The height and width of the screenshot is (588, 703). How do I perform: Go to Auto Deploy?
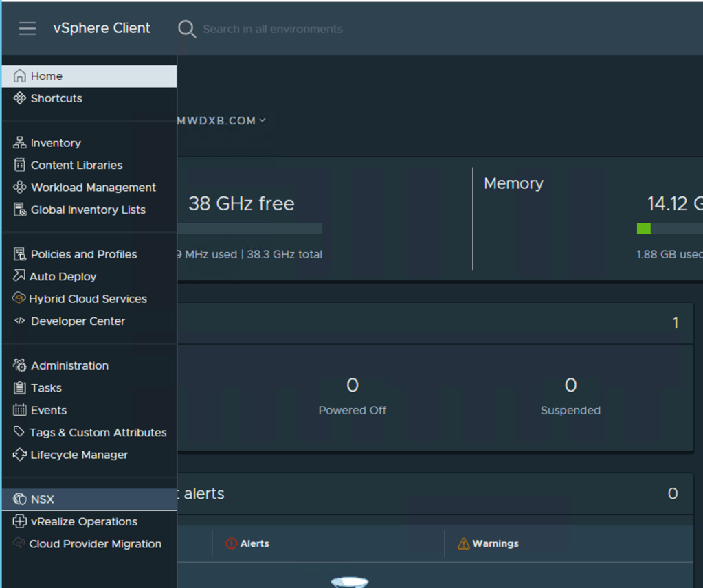tap(63, 276)
